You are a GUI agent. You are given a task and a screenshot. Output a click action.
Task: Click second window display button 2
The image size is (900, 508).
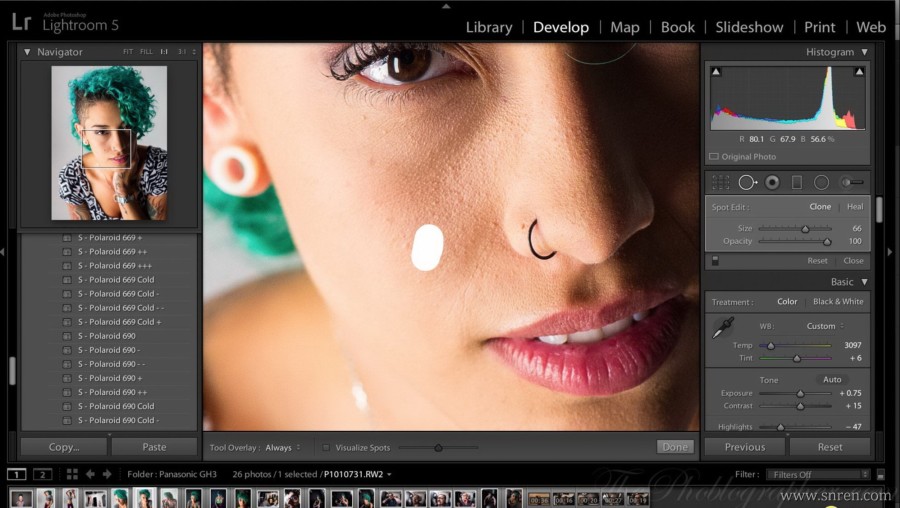pos(42,474)
